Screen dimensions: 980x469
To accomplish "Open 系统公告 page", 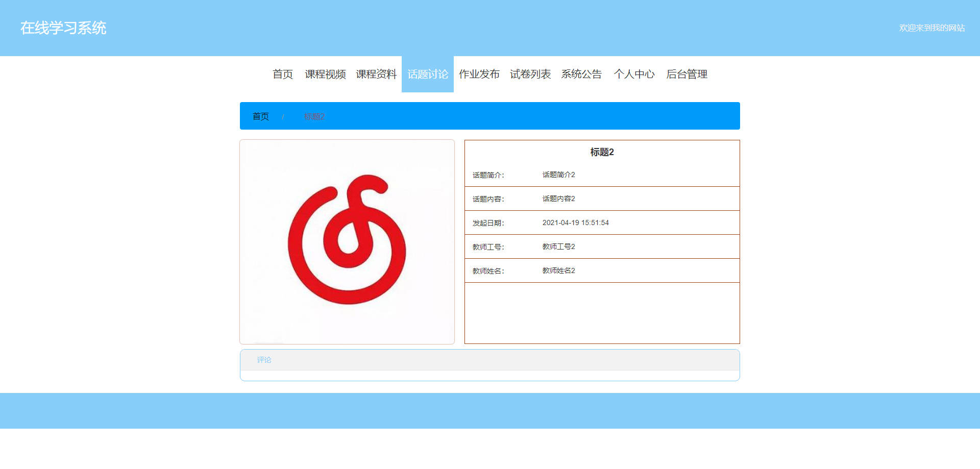I will tap(581, 74).
